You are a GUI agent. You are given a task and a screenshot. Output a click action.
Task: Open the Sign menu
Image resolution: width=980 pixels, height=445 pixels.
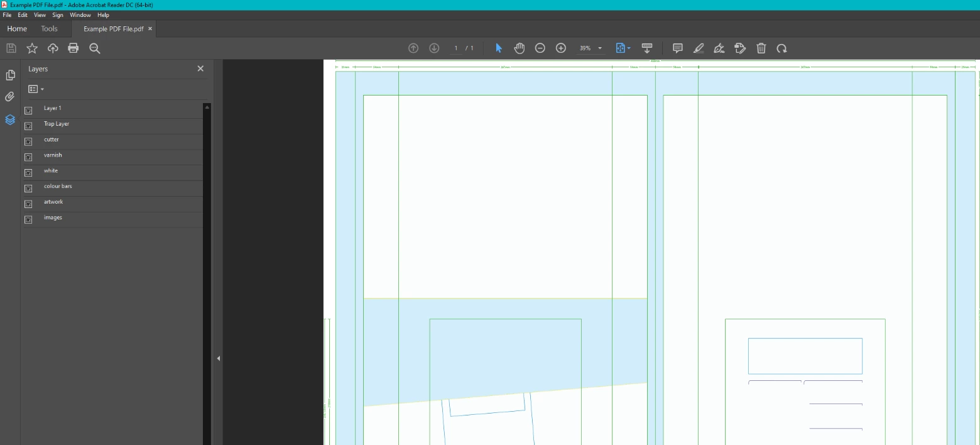pyautogui.click(x=58, y=15)
